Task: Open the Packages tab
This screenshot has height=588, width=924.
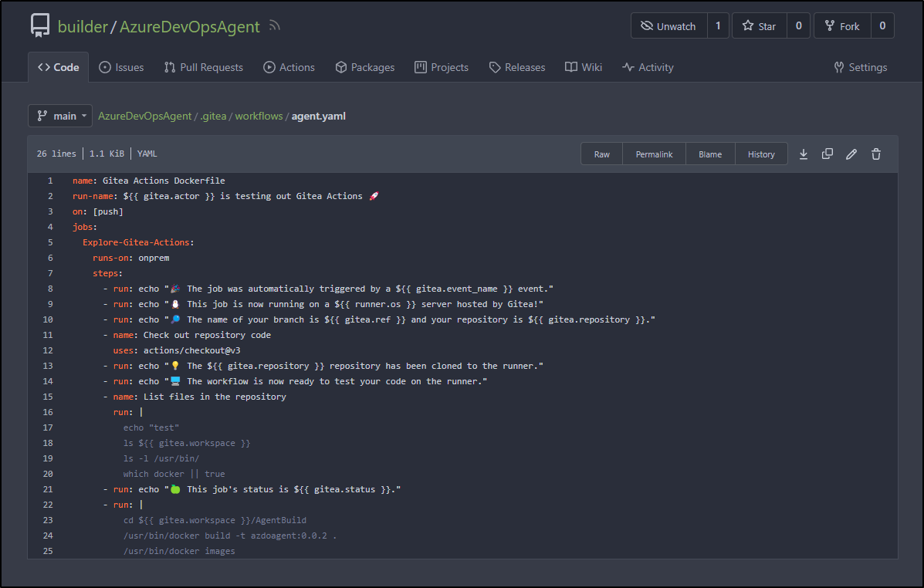Action: (365, 67)
